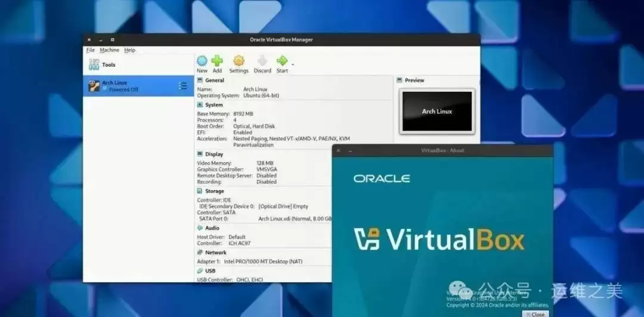
Task: Open the File menu
Action: tap(90, 50)
